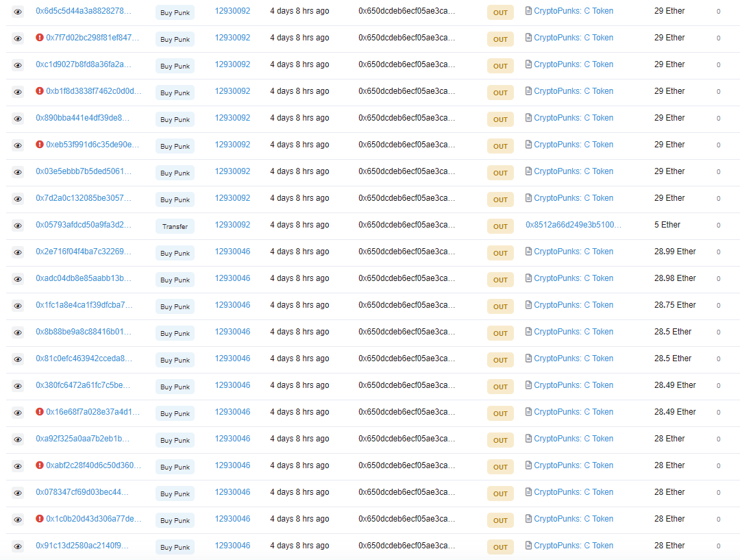Click the eye preview icon for transaction 0x6d5c5d44a3a8828278
The height and width of the screenshot is (560, 740).
(x=18, y=12)
